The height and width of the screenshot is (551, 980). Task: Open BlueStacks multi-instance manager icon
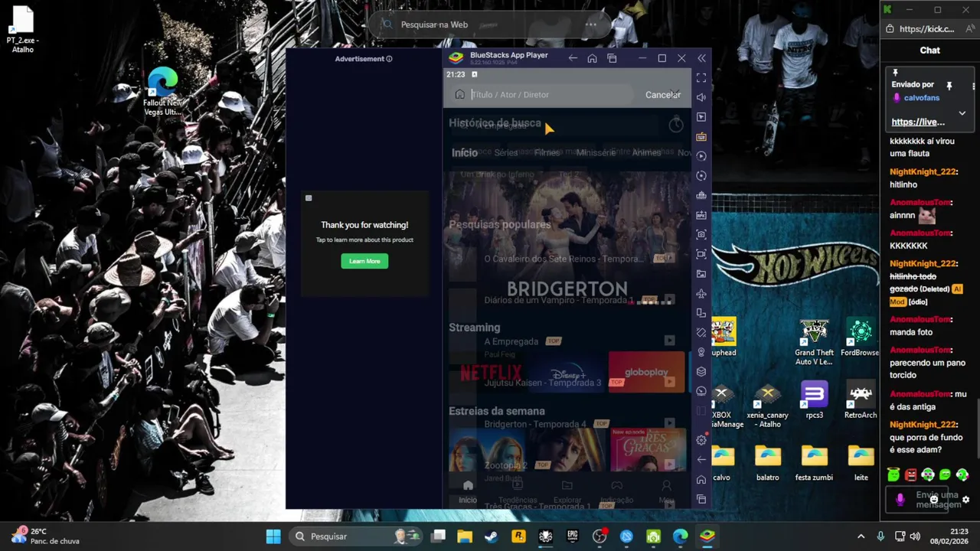tap(701, 371)
